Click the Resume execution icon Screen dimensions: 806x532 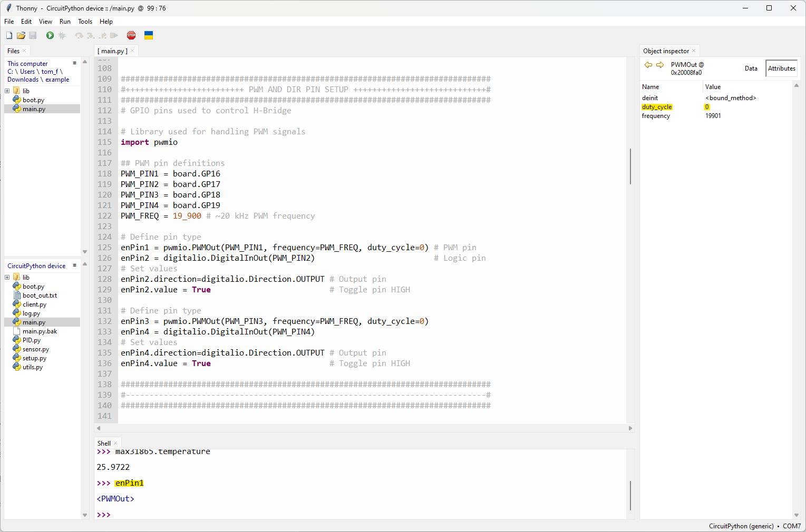(114, 35)
